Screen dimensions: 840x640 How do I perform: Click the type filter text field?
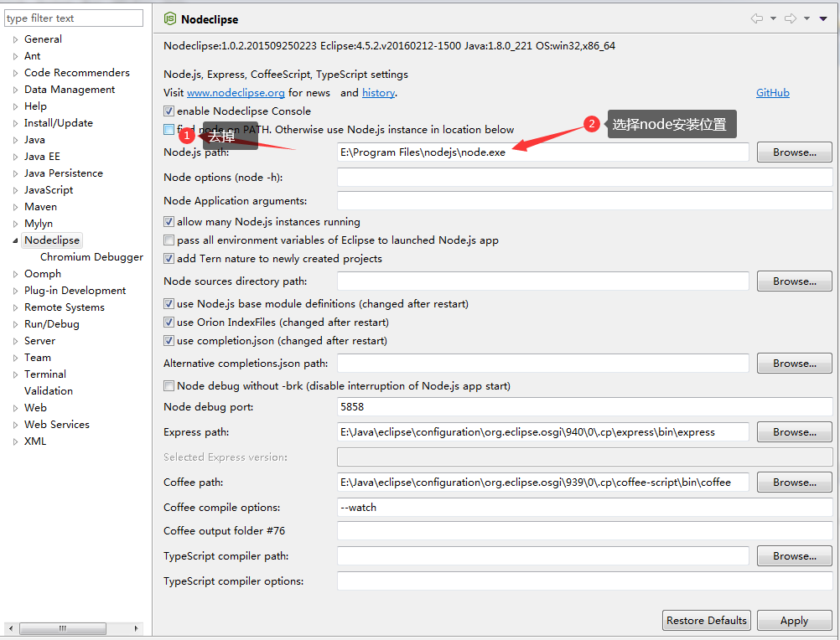pyautogui.click(x=74, y=18)
